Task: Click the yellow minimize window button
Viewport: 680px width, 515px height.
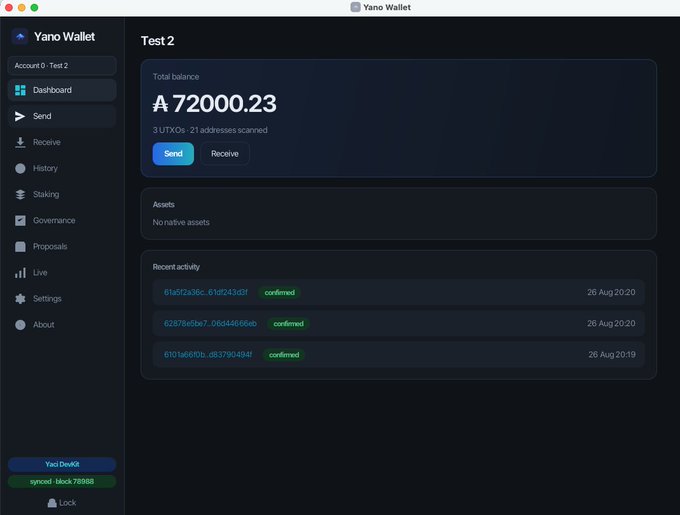Action: (21, 7)
